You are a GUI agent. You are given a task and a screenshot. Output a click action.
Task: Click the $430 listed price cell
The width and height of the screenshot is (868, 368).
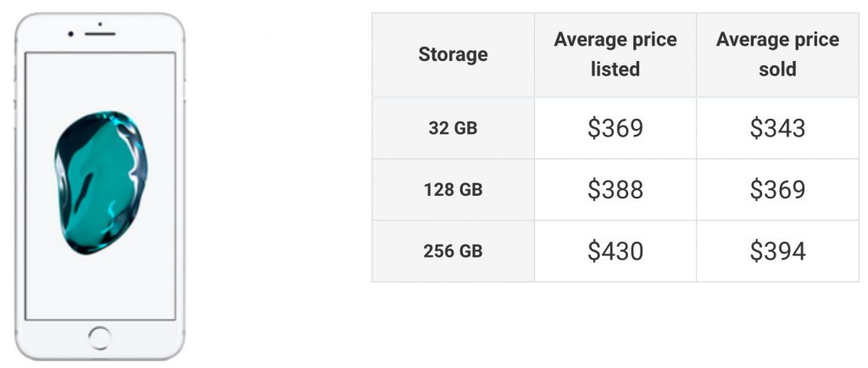point(615,251)
